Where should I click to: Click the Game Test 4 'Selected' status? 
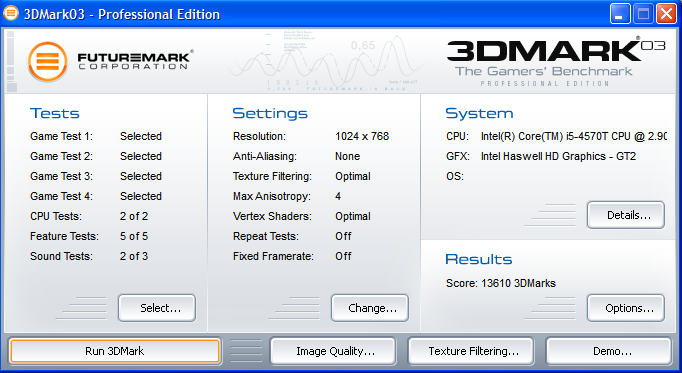pyautogui.click(x=141, y=196)
